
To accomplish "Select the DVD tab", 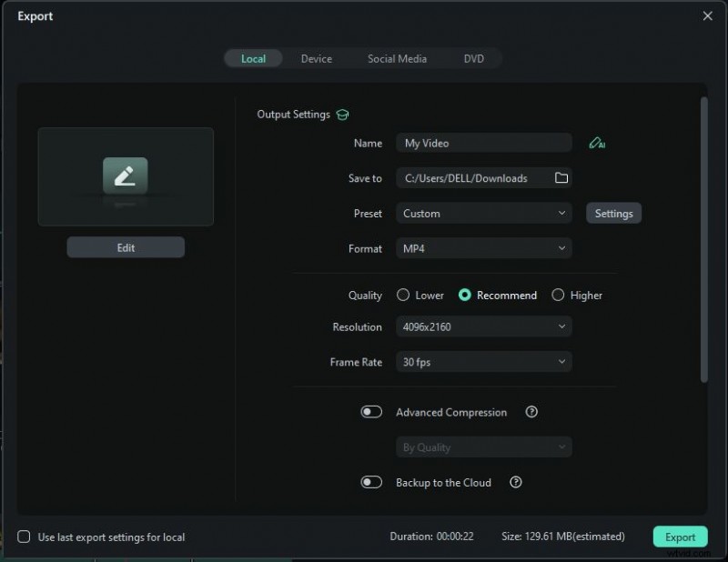I will pos(474,58).
